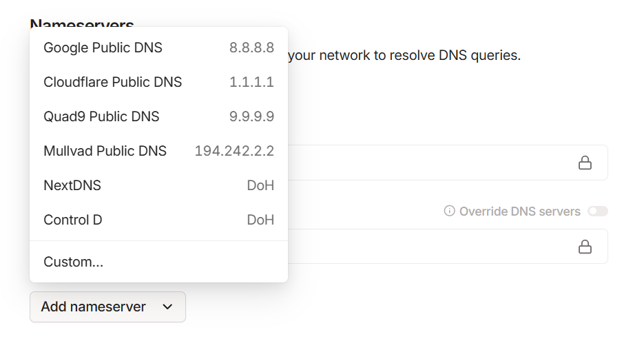This screenshot has width=644, height=341.
Task: Open the Custom... nameserver option
Action: [74, 262]
